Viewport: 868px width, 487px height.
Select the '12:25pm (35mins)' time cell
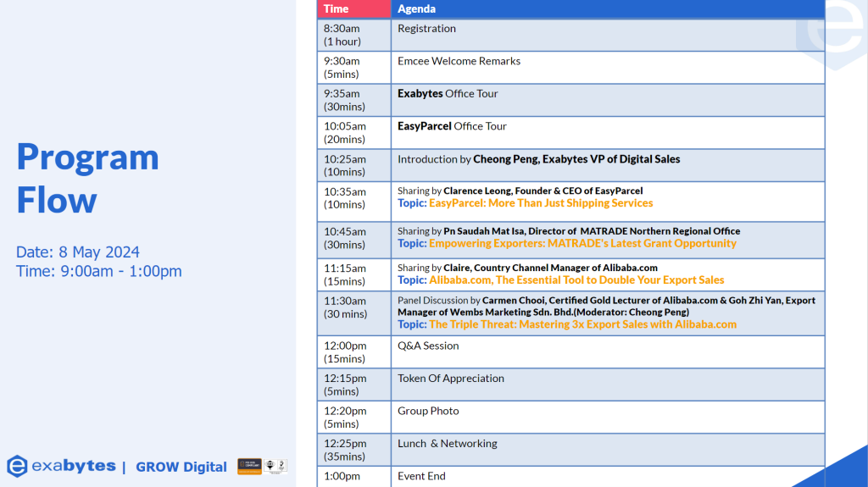pyautogui.click(x=353, y=450)
